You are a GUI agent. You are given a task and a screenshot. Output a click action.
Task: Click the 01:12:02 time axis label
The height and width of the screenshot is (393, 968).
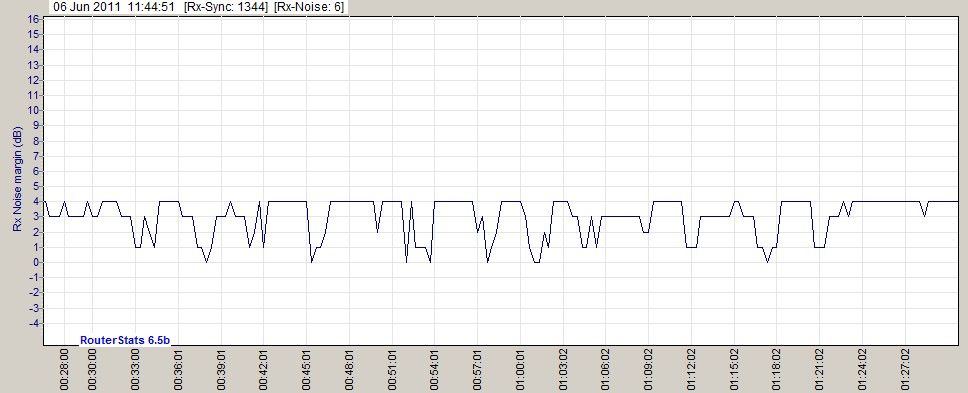coord(691,369)
